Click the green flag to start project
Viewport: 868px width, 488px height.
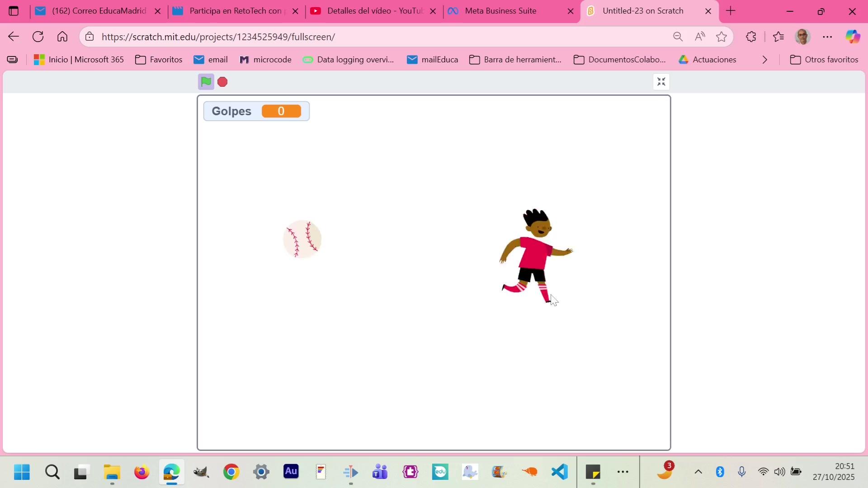206,82
